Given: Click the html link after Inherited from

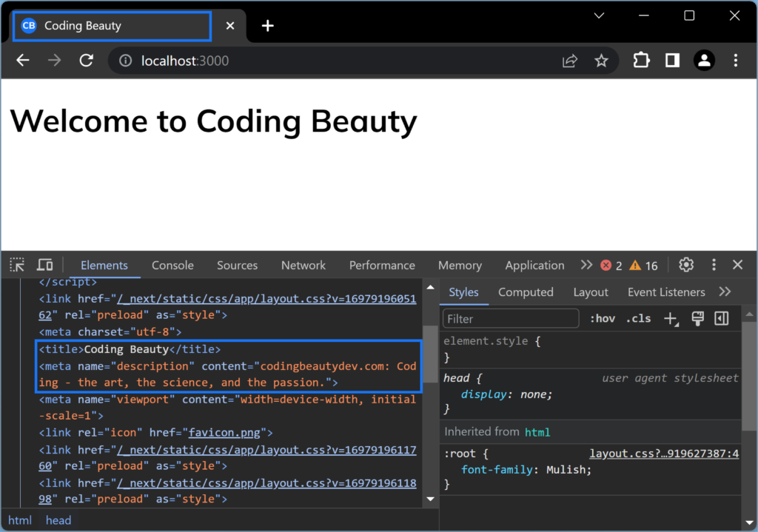Looking at the screenshot, I should pos(537,432).
